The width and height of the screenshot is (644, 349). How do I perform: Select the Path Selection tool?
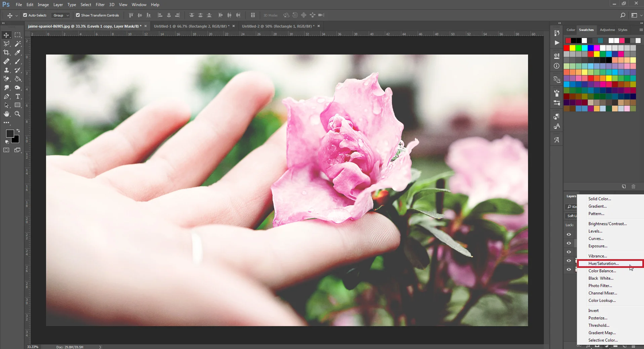[6, 105]
